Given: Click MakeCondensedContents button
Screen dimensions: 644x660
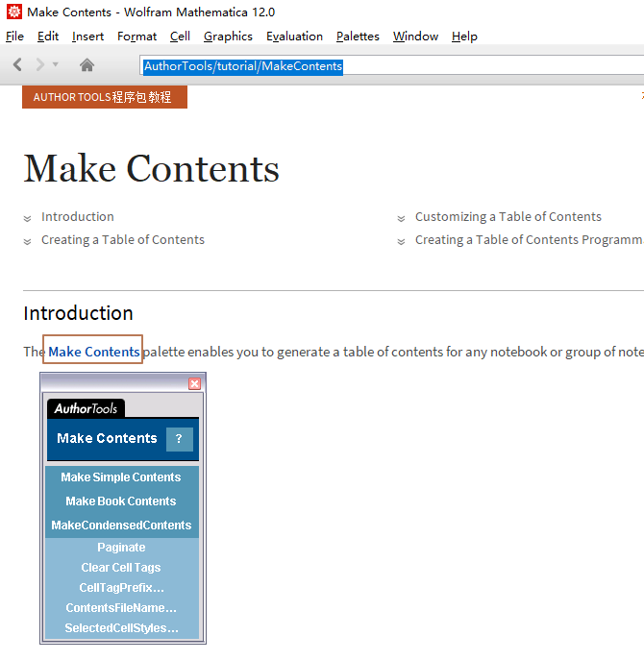Looking at the screenshot, I should (x=121, y=526).
